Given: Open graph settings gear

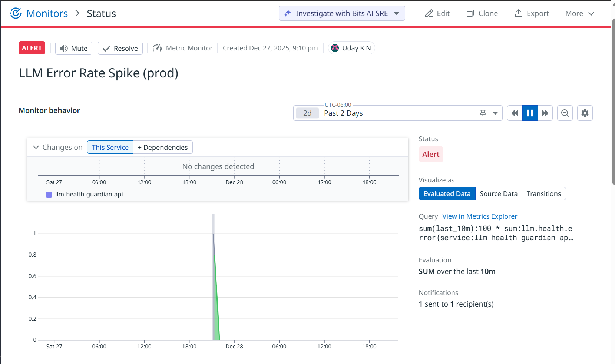Looking at the screenshot, I should coord(585,113).
